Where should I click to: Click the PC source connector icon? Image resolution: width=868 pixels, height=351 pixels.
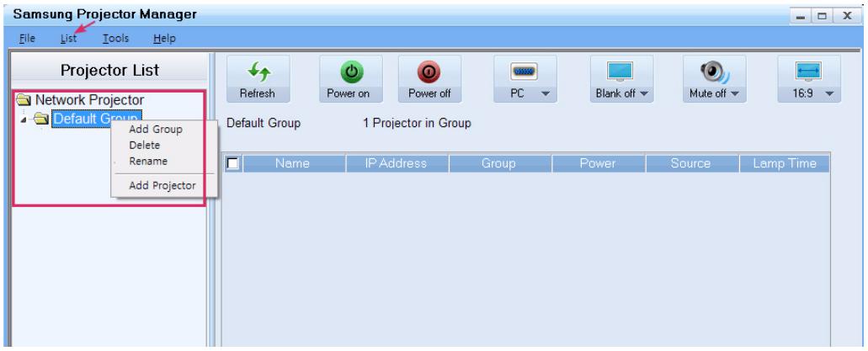524,71
